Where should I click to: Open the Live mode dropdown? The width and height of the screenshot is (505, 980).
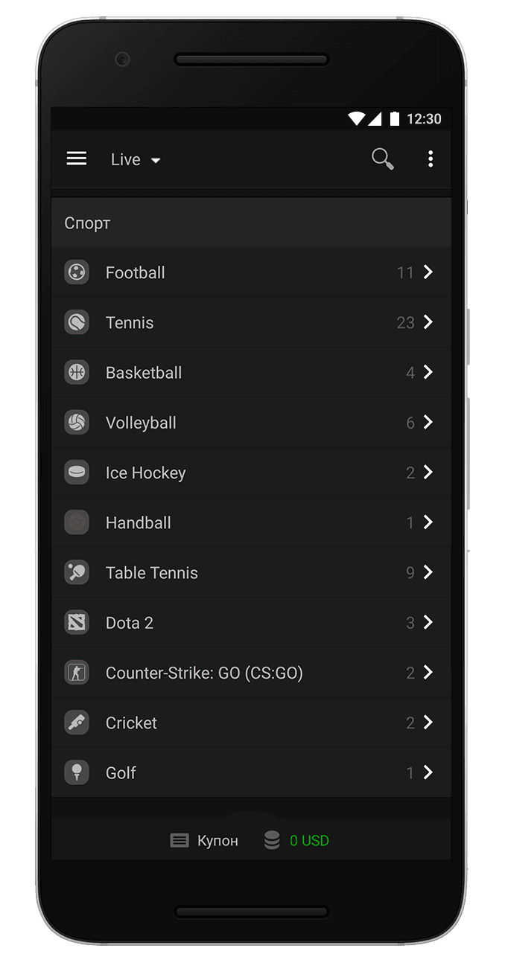[x=136, y=159]
